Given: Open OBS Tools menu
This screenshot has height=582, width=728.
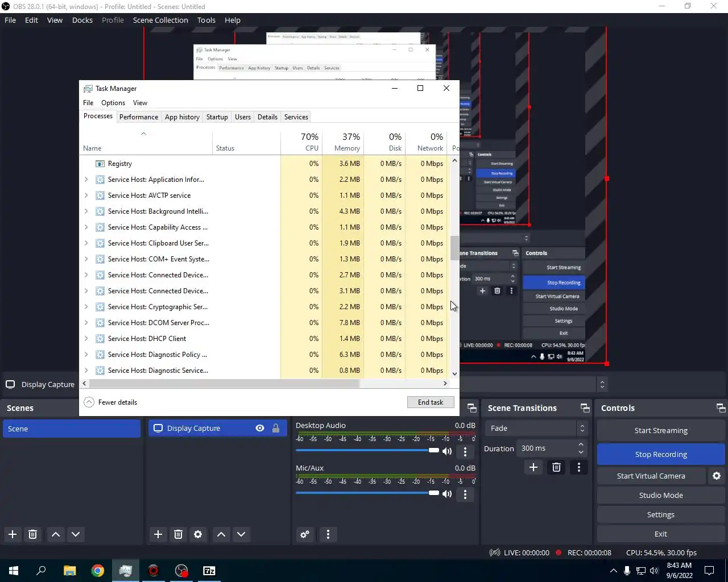Looking at the screenshot, I should pyautogui.click(x=206, y=20).
